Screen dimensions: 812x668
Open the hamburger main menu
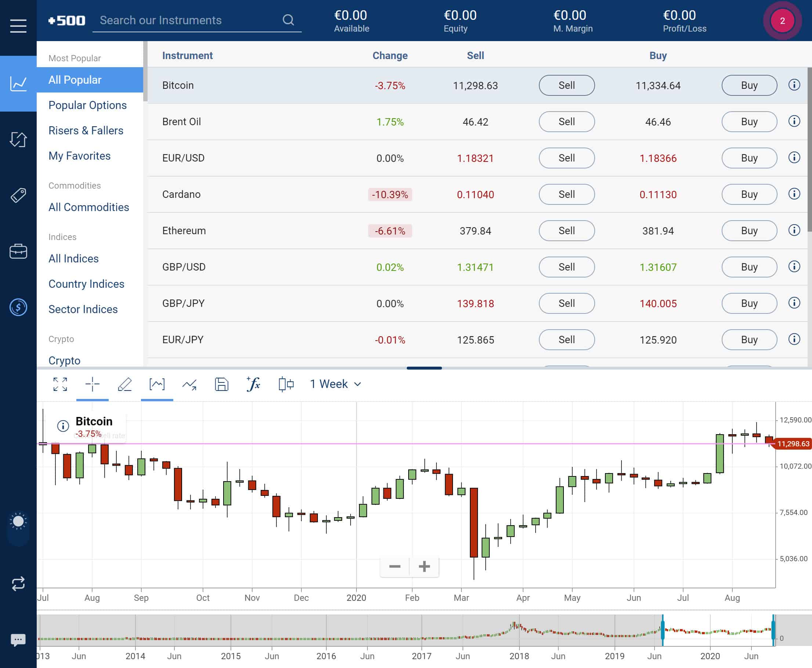pyautogui.click(x=18, y=26)
